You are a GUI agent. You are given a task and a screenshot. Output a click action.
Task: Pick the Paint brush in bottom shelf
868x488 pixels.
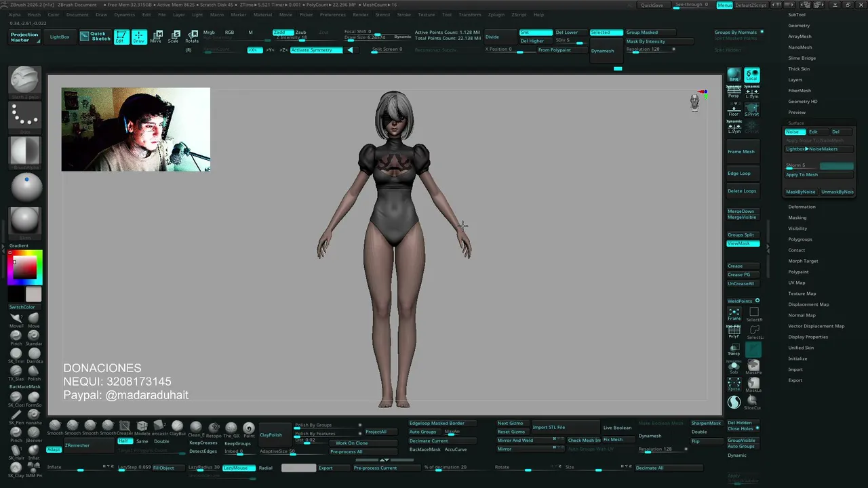coord(249,429)
